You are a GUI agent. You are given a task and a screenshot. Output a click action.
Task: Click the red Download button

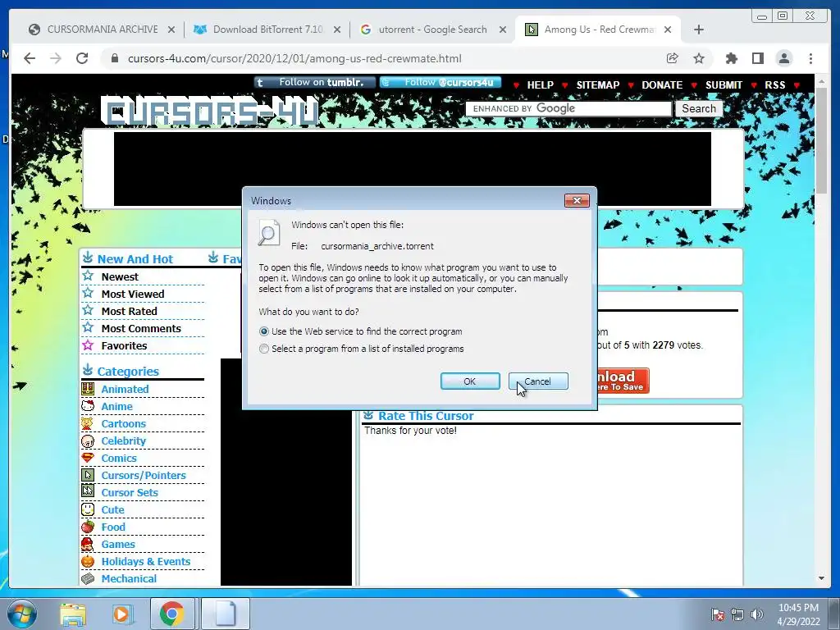[x=623, y=381]
